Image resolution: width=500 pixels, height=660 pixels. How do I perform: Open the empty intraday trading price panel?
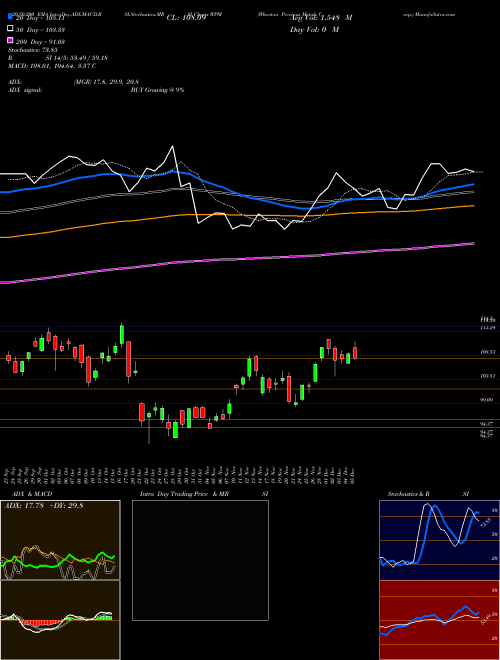(200, 560)
